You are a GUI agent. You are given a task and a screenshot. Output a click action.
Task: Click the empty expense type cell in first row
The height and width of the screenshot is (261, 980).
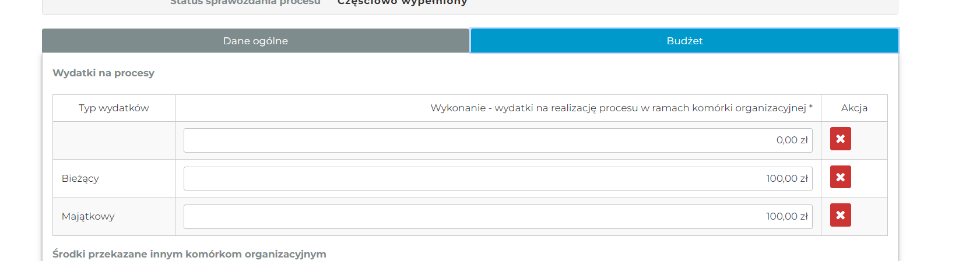[114, 140]
